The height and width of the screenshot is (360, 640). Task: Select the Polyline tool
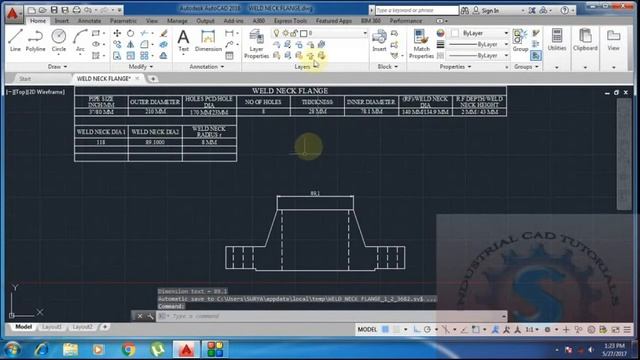coord(36,40)
